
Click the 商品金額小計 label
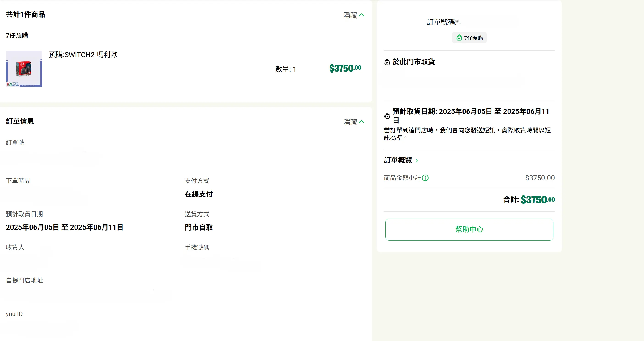[x=402, y=178]
